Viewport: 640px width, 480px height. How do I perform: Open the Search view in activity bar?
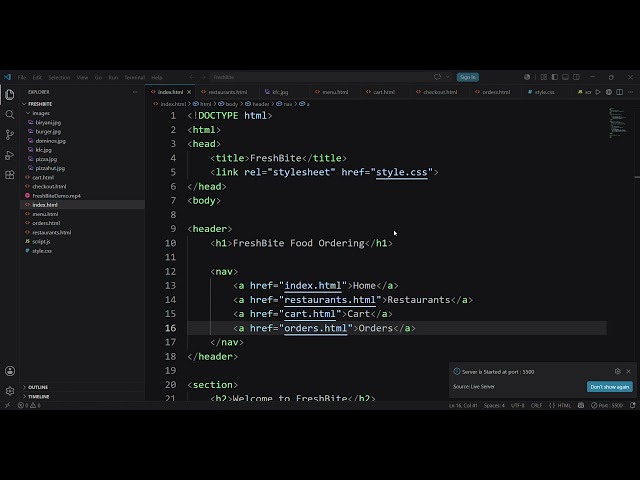(x=10, y=115)
